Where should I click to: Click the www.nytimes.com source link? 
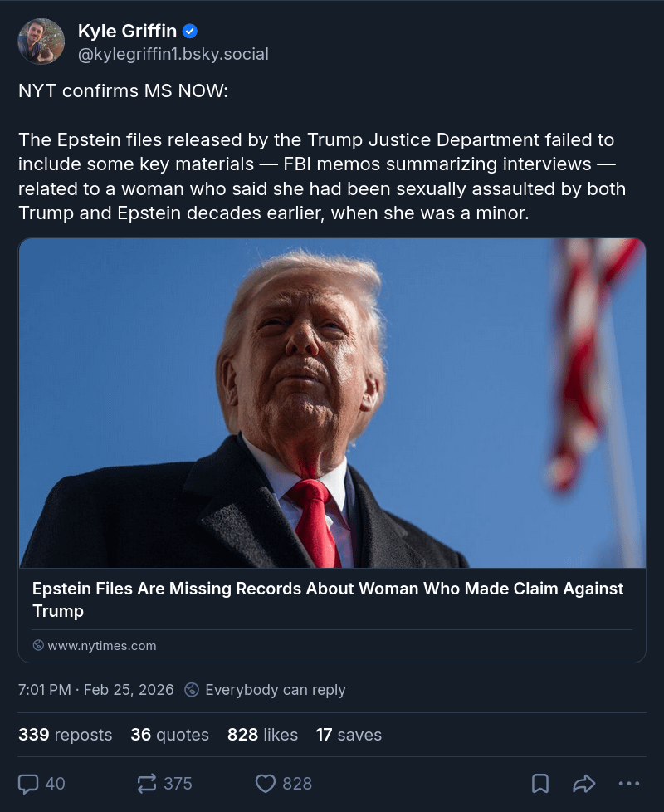pyautogui.click(x=102, y=646)
